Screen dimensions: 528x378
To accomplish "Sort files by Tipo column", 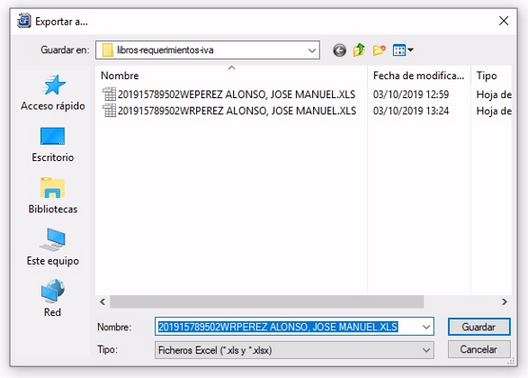I will [x=491, y=75].
